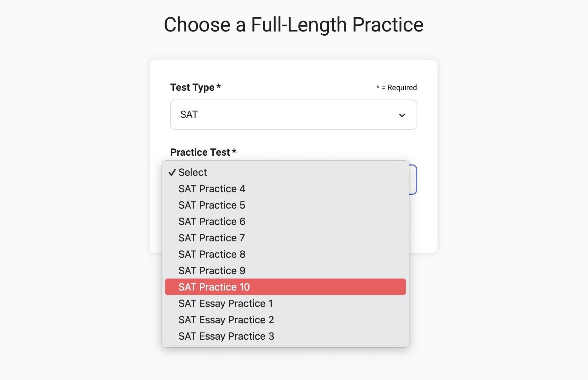
Task: Click the Test Type field label
Action: click(192, 87)
